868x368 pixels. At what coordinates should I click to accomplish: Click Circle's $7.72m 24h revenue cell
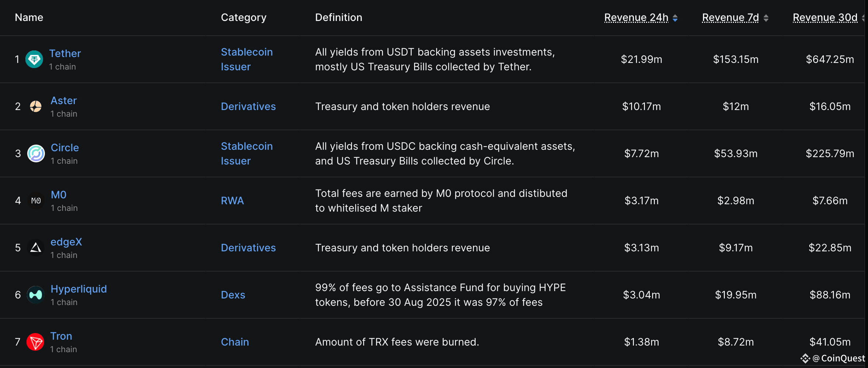(641, 153)
